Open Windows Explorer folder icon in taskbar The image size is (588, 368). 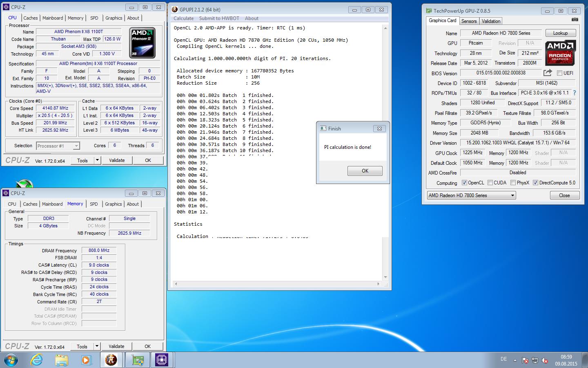click(x=62, y=360)
